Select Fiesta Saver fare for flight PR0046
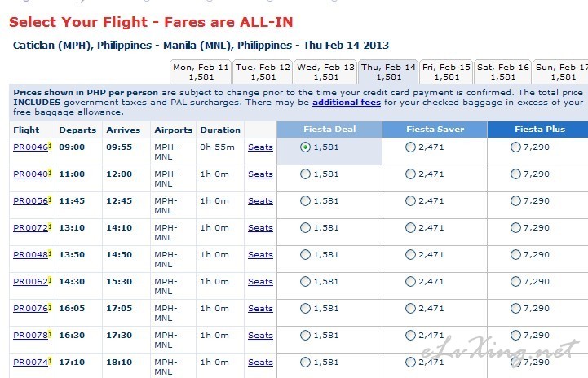Image resolution: width=588 pixels, height=378 pixels. click(x=411, y=147)
